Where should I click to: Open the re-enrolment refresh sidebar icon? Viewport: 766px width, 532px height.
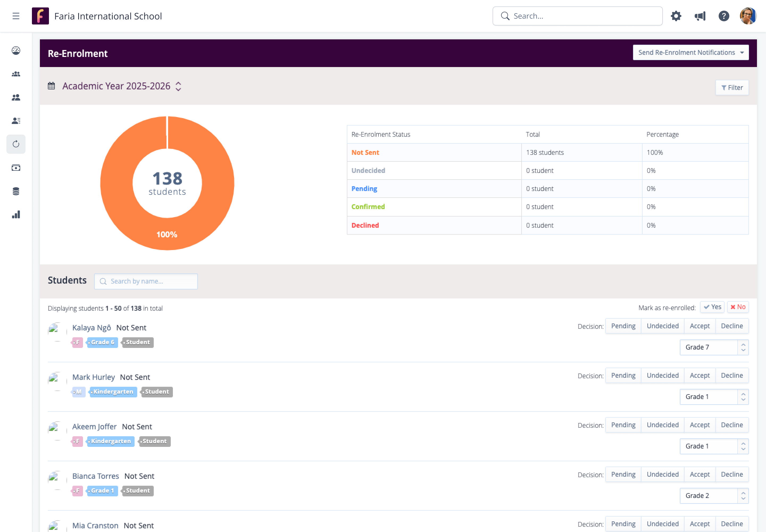[x=16, y=144]
